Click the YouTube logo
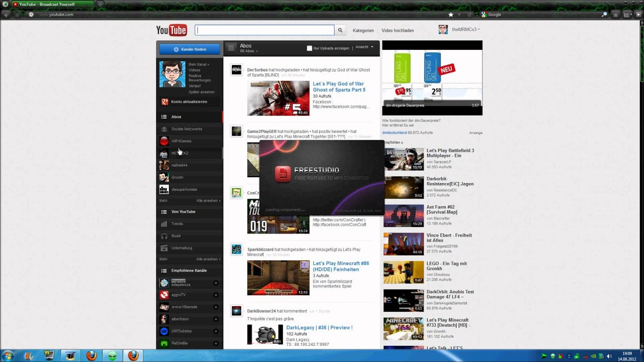Screen dimensions: 644x362 [x=172, y=30]
